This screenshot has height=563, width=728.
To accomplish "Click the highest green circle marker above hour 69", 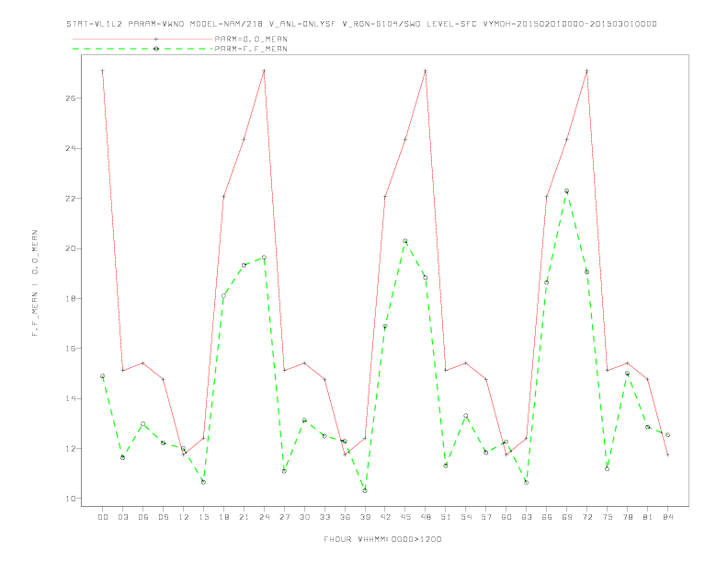I will (567, 191).
